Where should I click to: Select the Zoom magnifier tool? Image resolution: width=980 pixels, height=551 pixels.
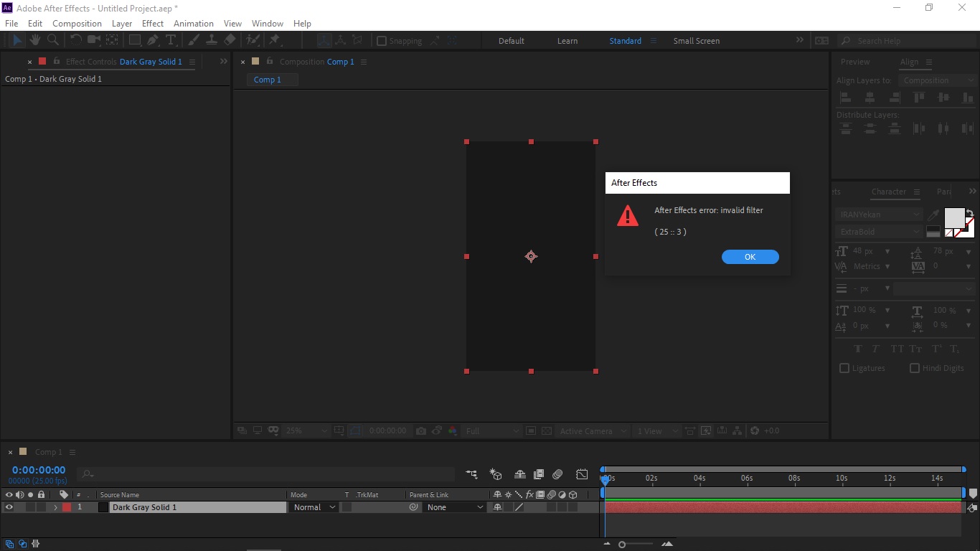click(x=52, y=40)
